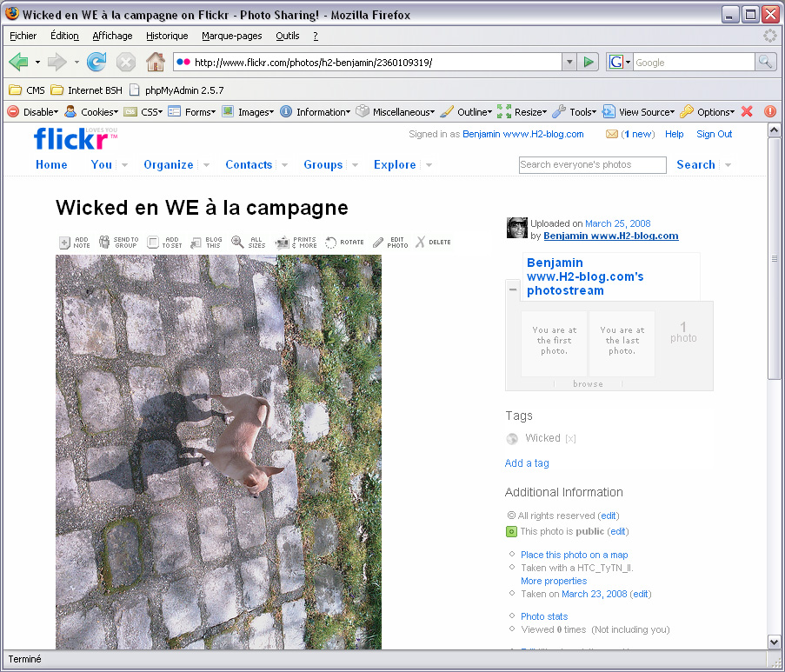785x672 pixels.
Task: Open the Affichage menu
Action: click(x=112, y=36)
